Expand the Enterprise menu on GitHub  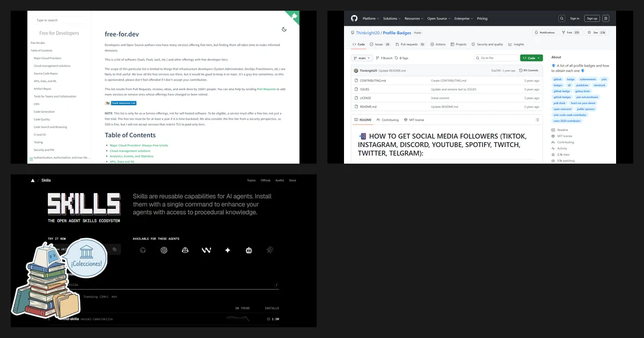464,18
